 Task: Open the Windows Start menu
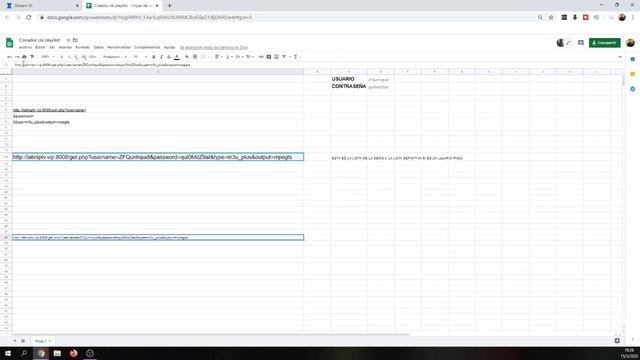8,353
